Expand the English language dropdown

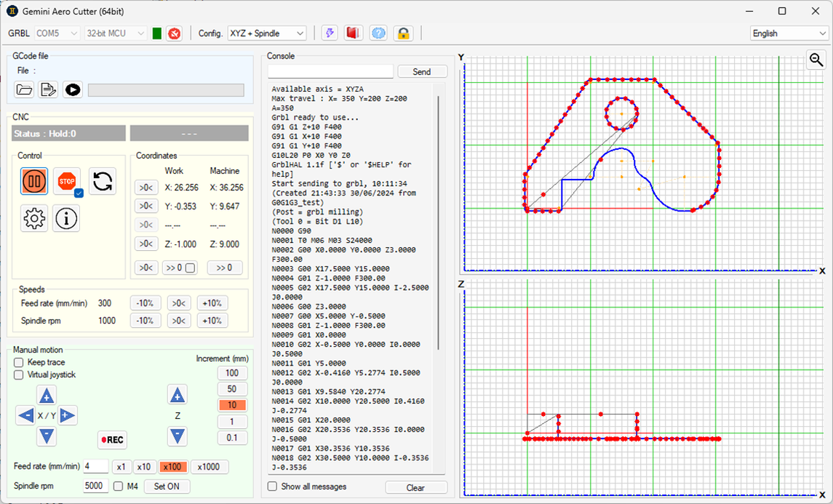(x=789, y=33)
